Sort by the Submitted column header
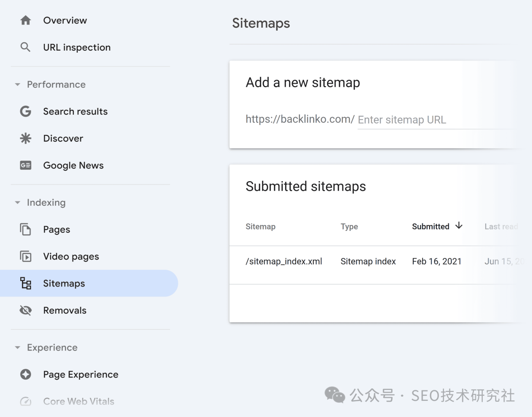532x417 pixels. (x=431, y=226)
